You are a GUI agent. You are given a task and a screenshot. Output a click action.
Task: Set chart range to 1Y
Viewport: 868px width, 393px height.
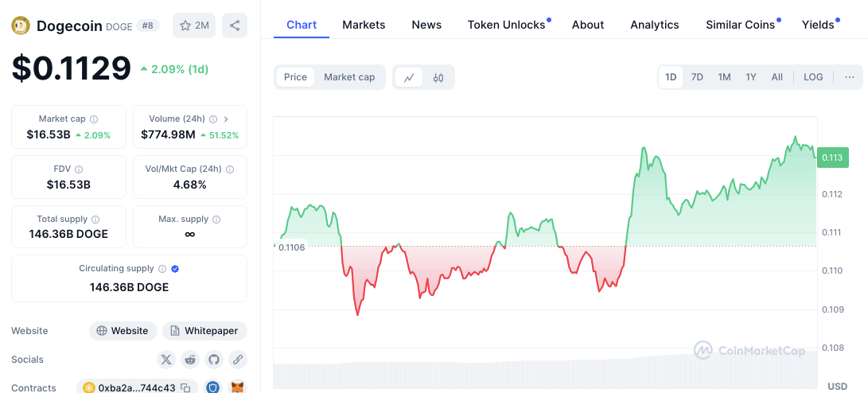750,77
